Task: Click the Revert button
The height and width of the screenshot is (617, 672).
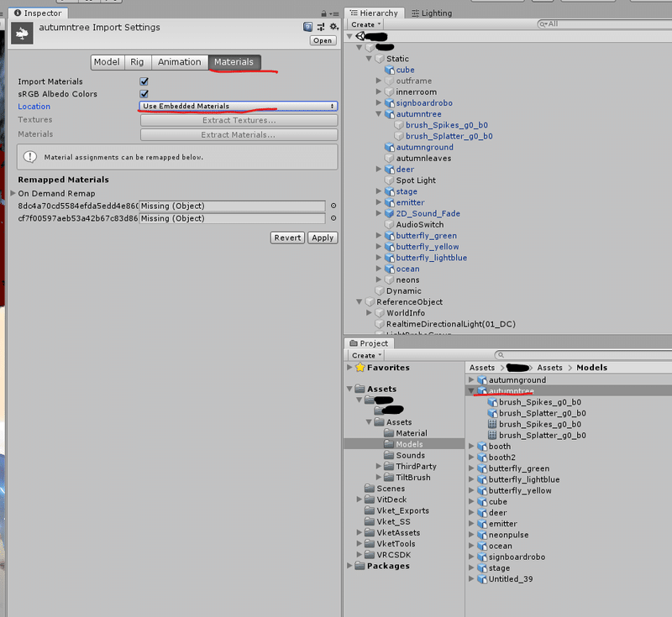Action: tap(287, 238)
